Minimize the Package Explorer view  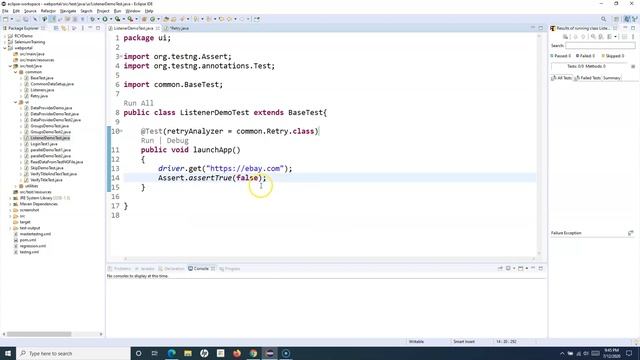tap(91, 28)
